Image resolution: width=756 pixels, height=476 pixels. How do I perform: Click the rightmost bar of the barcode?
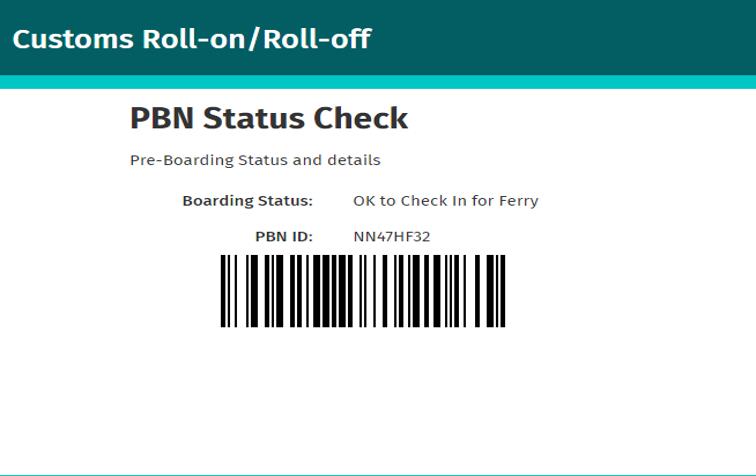pyautogui.click(x=503, y=291)
